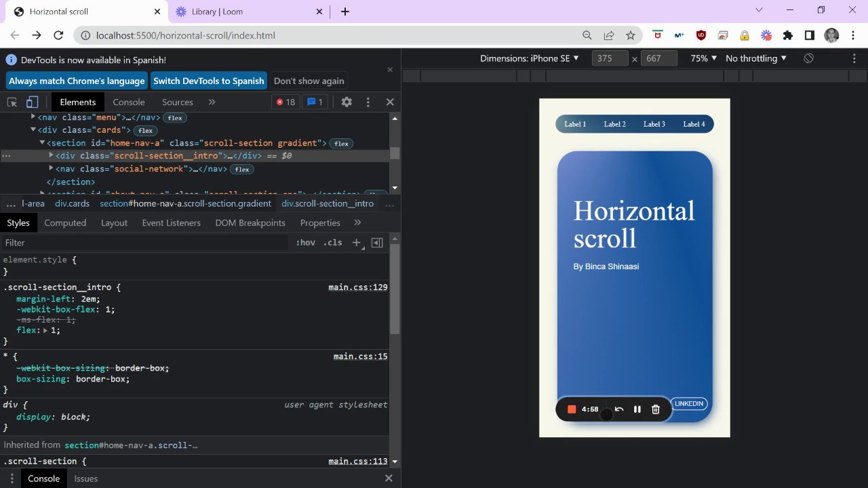Image resolution: width=868 pixels, height=488 pixels.
Task: Click the rotate device orientation icon
Action: click(x=808, y=58)
